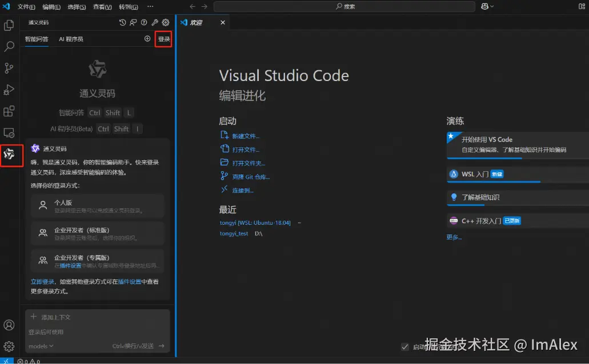Click the 登录 button in the panel
This screenshot has width=589, height=364.
pyautogui.click(x=164, y=39)
